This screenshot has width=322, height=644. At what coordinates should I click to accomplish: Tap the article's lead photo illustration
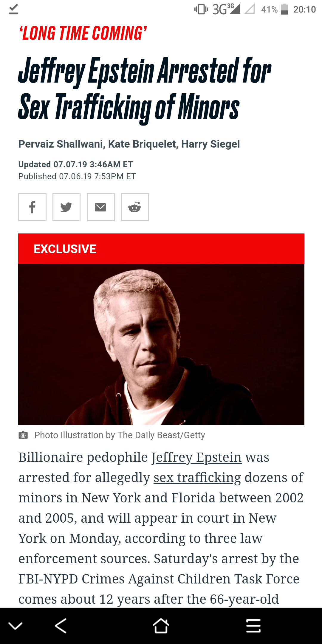point(161,344)
